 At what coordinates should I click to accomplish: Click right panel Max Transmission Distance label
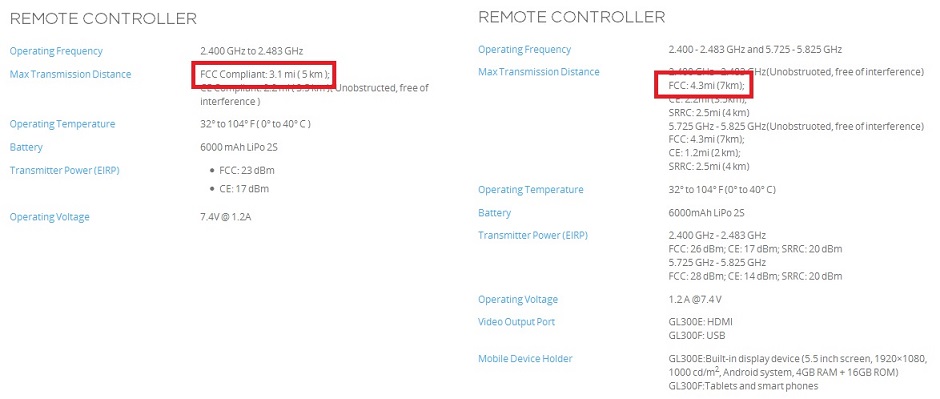539,72
